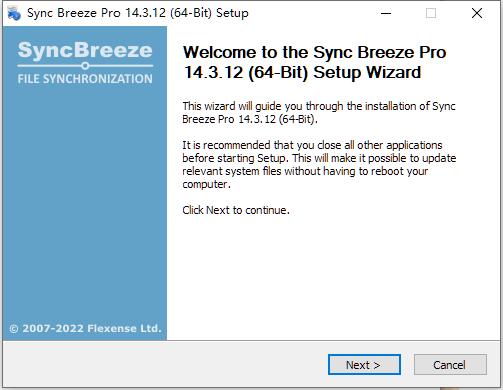Click the "Welcome to the Sync Breeze Pro" heading line
Viewport: 503px width, 390px height.
[315, 52]
